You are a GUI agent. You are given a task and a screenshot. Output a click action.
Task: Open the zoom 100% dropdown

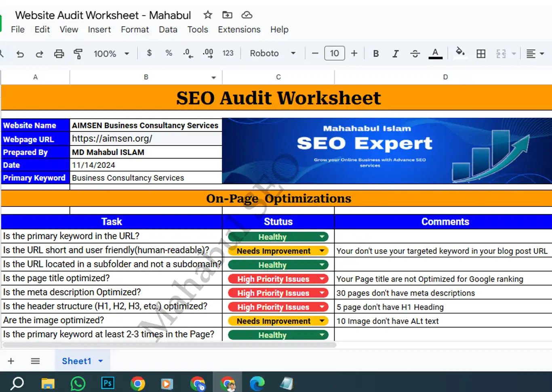coord(111,53)
